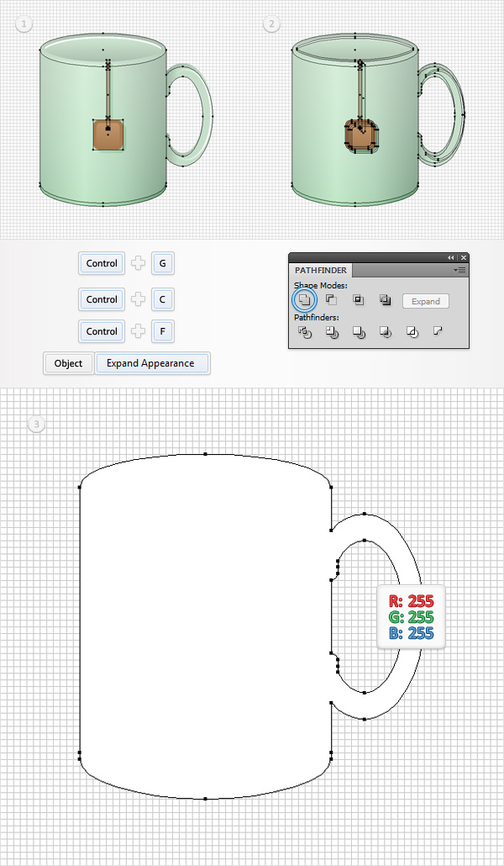504x866 pixels.
Task: Click the Divide pathfinder icon
Action: 305,332
